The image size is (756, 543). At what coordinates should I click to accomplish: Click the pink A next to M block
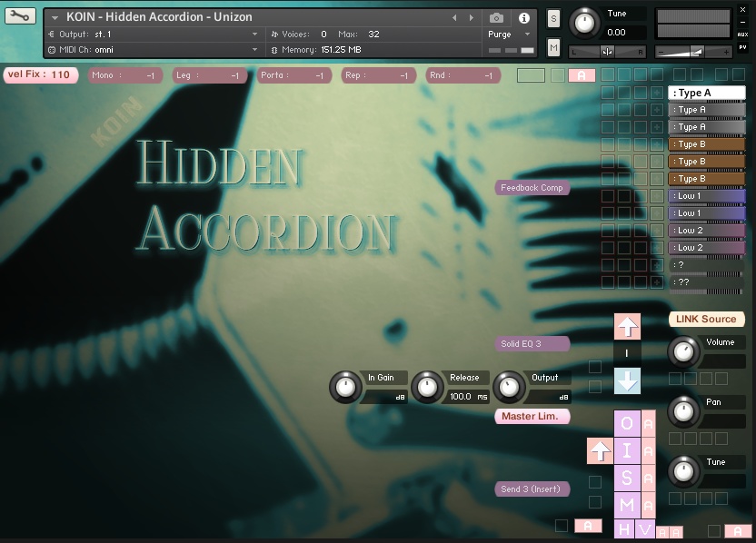point(648,506)
